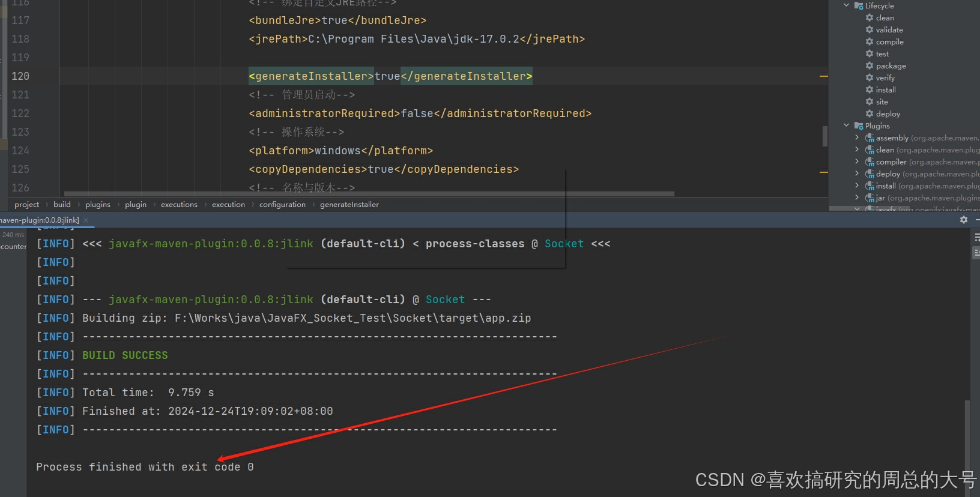The image size is (980, 497).
Task: Open the Run panel settings gear
Action: [964, 220]
